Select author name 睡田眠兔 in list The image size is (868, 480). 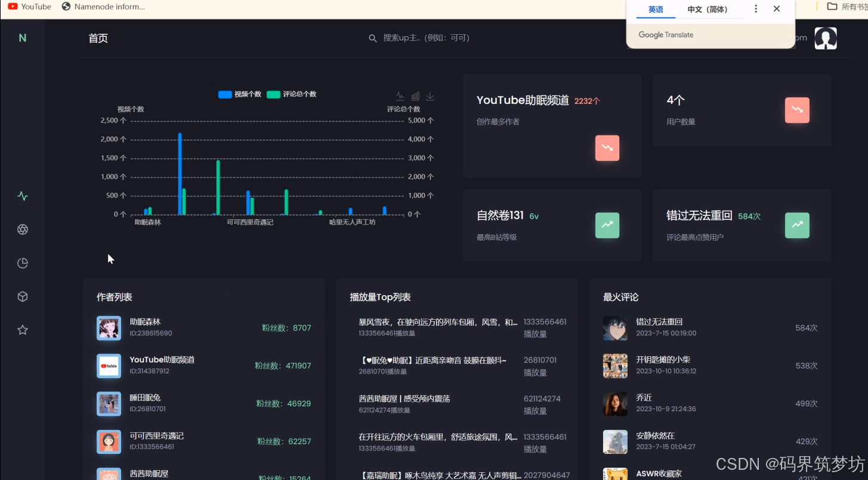click(x=145, y=398)
